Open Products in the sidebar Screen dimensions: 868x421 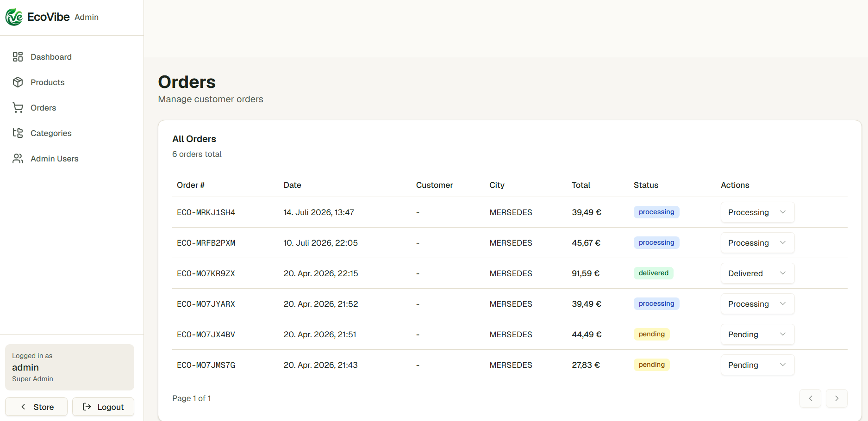point(72,82)
